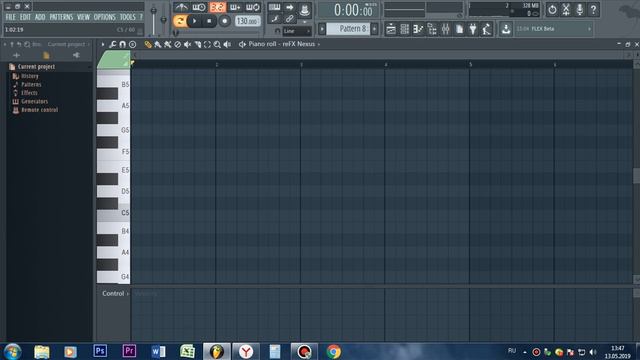Select the Playback speaker tool
Viewport: 640px width, 360px height.
click(227, 44)
